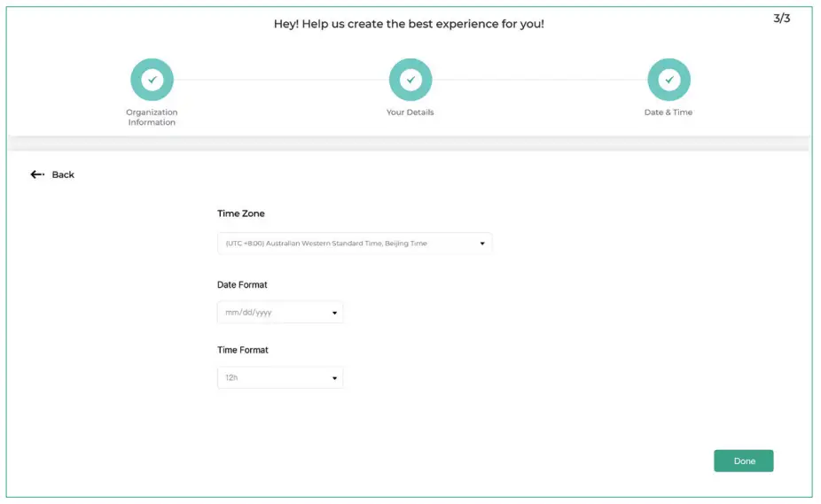821x504 pixels.
Task: Select the Organization Information checkmark circle
Action: (x=152, y=80)
